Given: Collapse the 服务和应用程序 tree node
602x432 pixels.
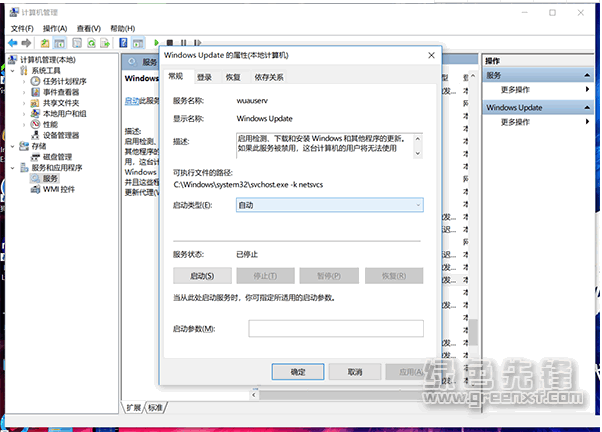Looking at the screenshot, I should coord(13,168).
